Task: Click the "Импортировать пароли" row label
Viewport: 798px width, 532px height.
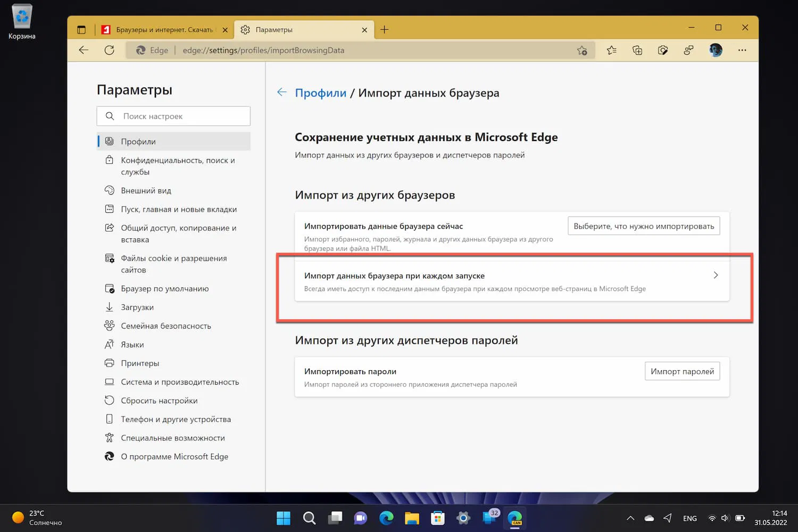Action: [350, 371]
